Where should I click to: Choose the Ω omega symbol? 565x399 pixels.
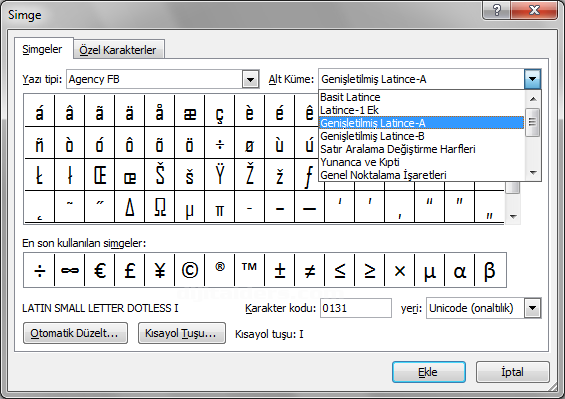(159, 207)
